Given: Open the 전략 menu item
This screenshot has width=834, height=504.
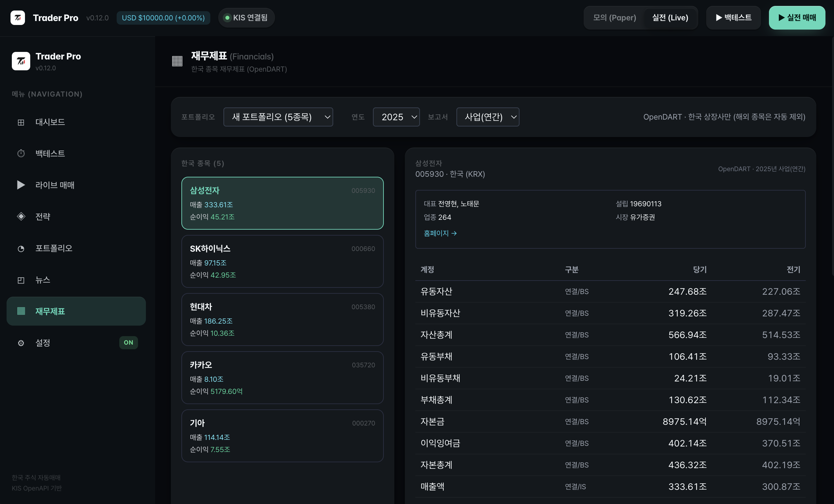Looking at the screenshot, I should [x=76, y=217].
